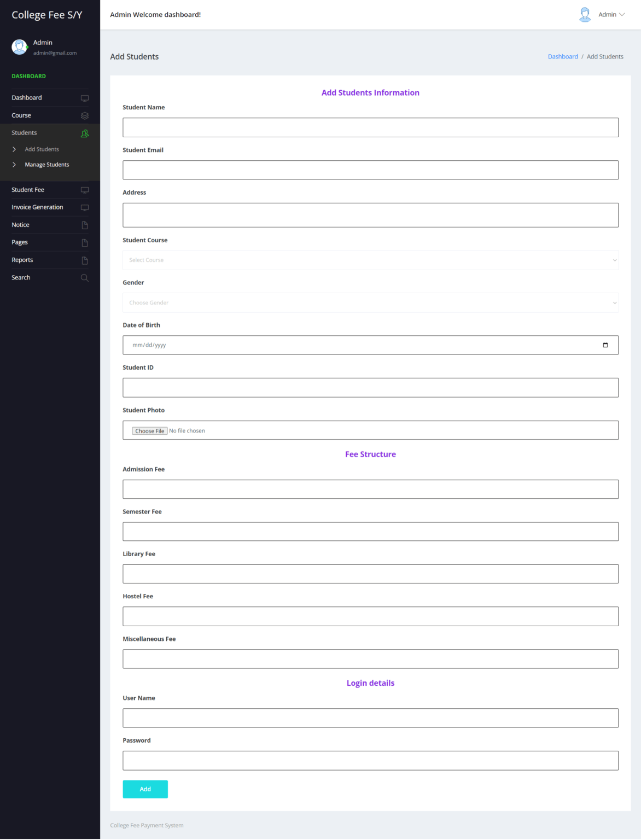Viewport: 641px width, 840px height.
Task: Click the Students person icon in sidebar
Action: point(85,133)
